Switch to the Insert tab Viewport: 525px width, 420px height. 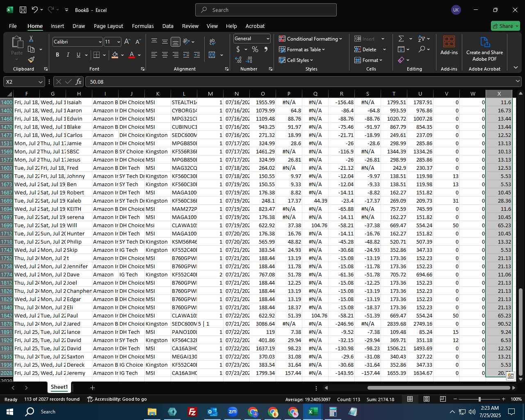click(57, 26)
